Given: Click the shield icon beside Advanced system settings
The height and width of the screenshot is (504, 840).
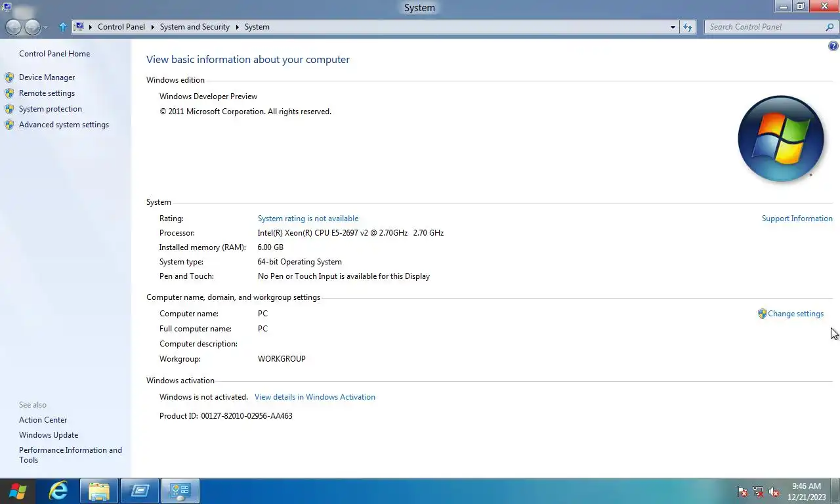Looking at the screenshot, I should click(9, 125).
